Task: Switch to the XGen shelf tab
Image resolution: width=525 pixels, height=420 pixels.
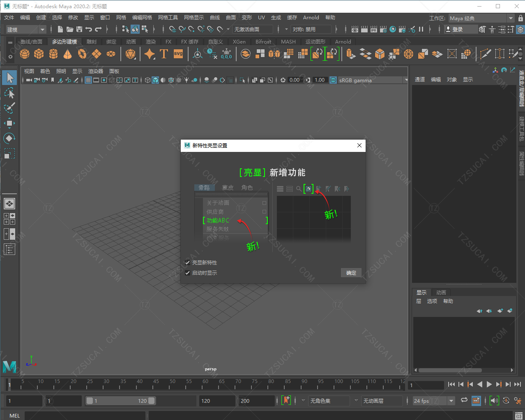Action: click(x=239, y=41)
